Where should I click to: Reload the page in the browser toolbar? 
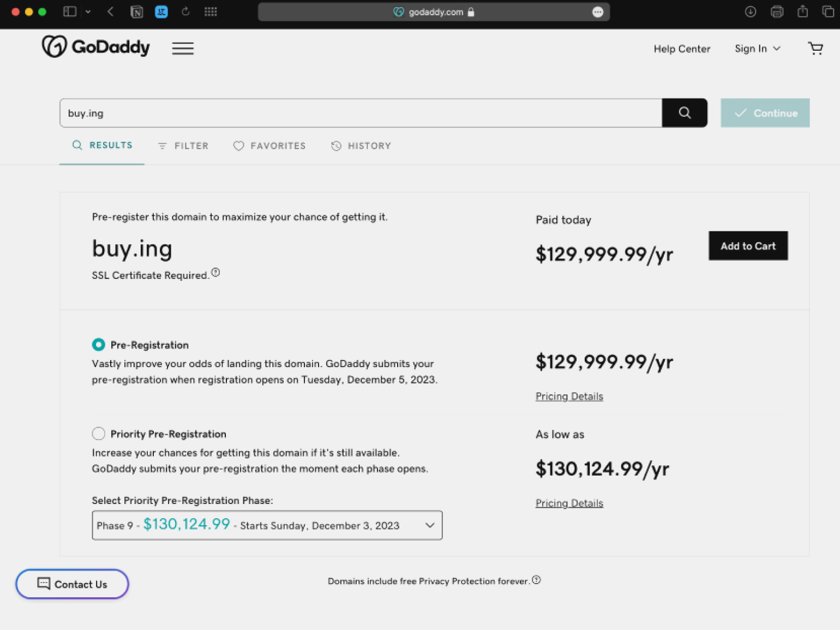click(185, 11)
